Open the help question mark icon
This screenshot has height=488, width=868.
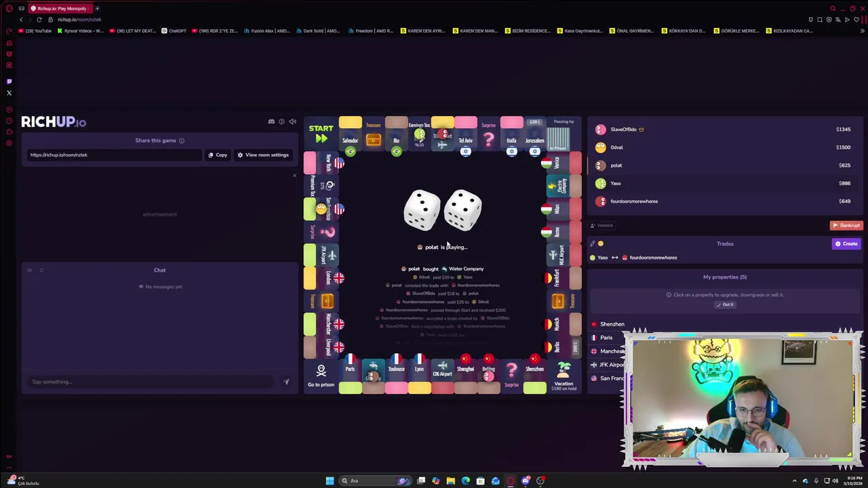click(281, 122)
